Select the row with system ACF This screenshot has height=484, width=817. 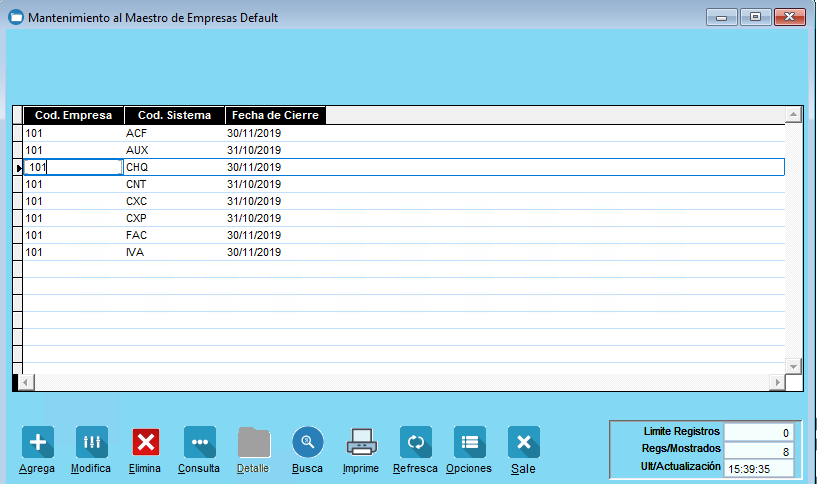[x=137, y=133]
